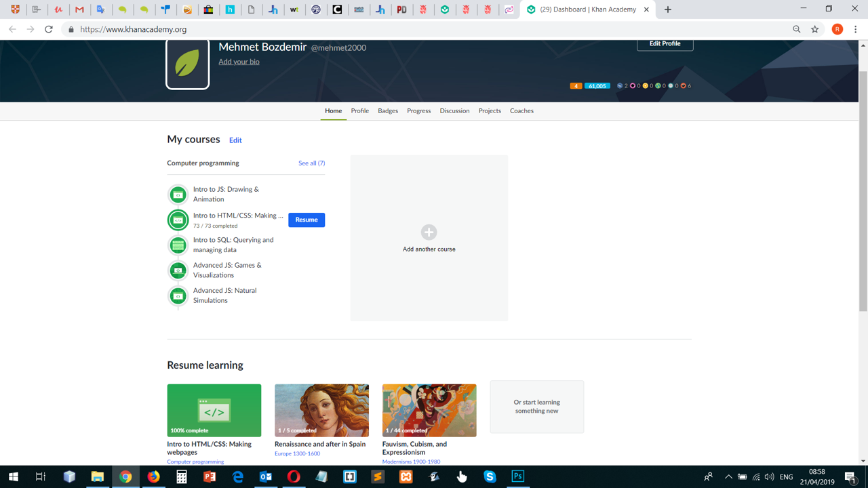This screenshot has height=488, width=868.
Task: Bookmark this page with the star icon
Action: [x=815, y=29]
